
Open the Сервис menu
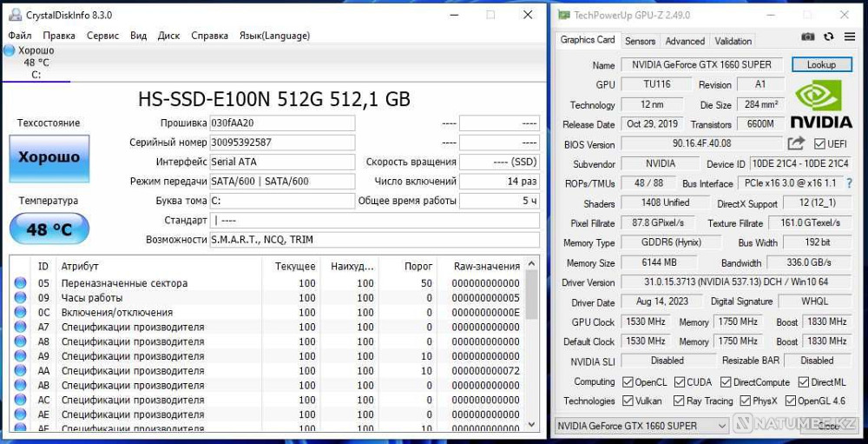102,36
